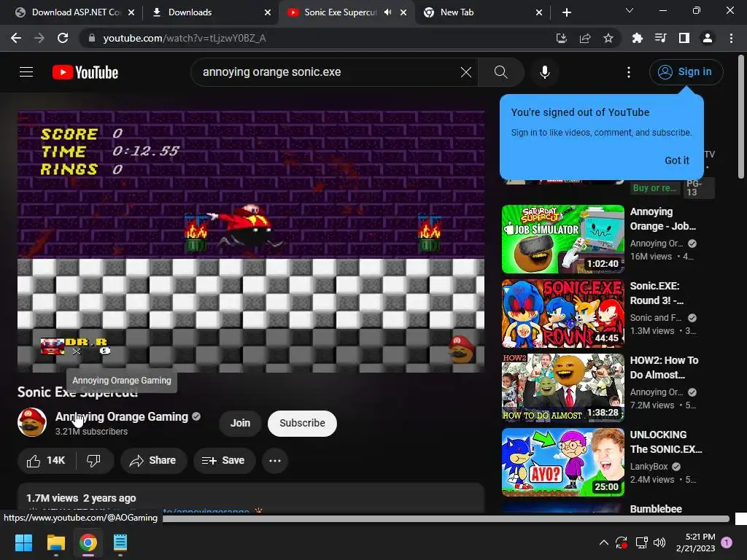Open volume control in system tray
The image size is (747, 560).
click(x=659, y=542)
